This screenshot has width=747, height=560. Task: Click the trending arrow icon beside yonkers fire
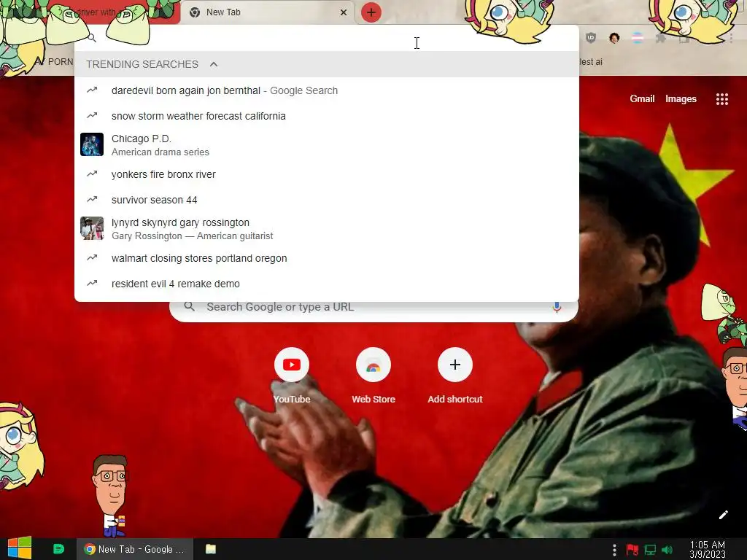click(x=92, y=174)
